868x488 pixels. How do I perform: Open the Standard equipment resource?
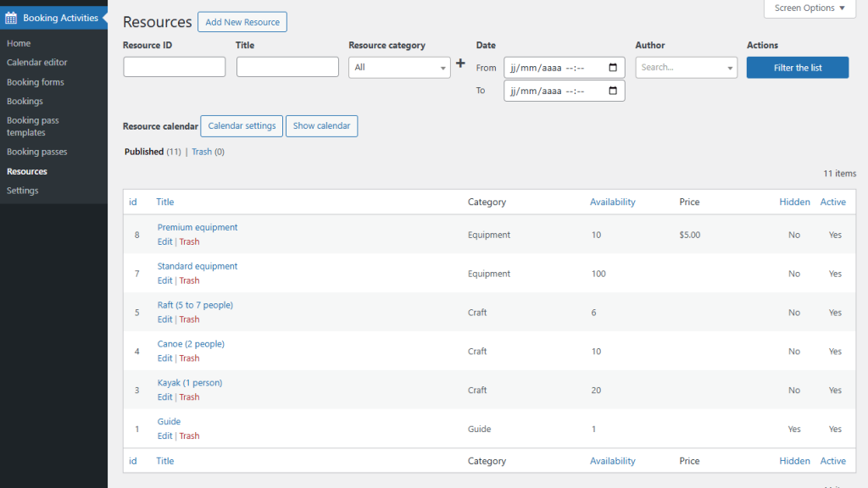[x=198, y=266]
